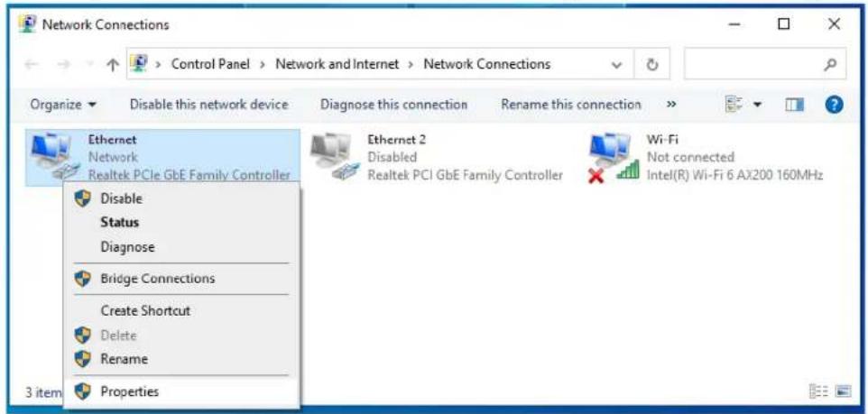Open the view options dropdown arrow
Screen dimensions: 868x414
756,105
